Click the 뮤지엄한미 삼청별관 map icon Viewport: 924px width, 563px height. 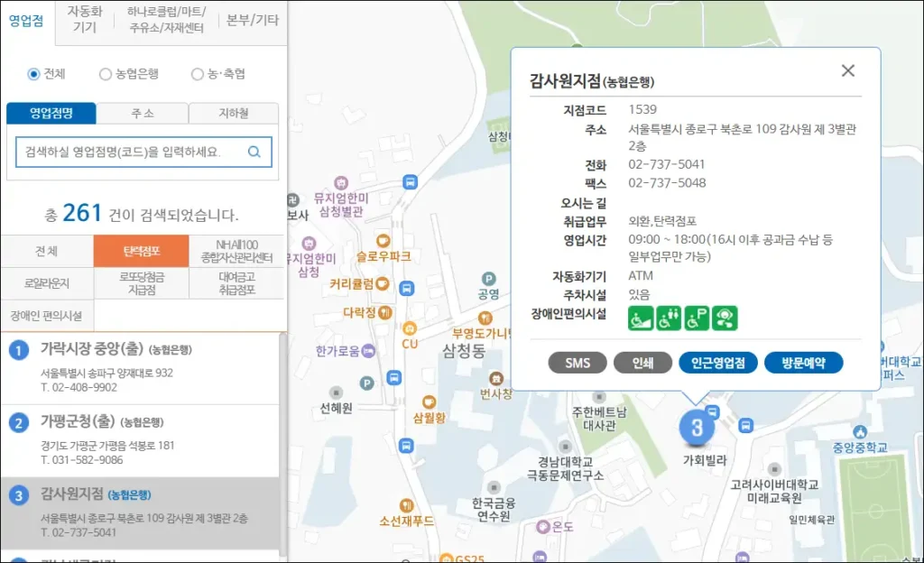tap(341, 182)
